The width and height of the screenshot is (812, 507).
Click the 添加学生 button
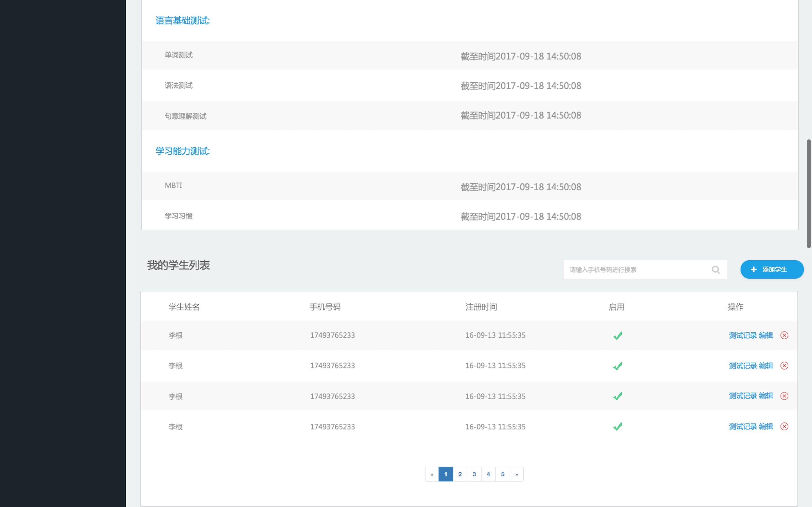click(x=772, y=270)
